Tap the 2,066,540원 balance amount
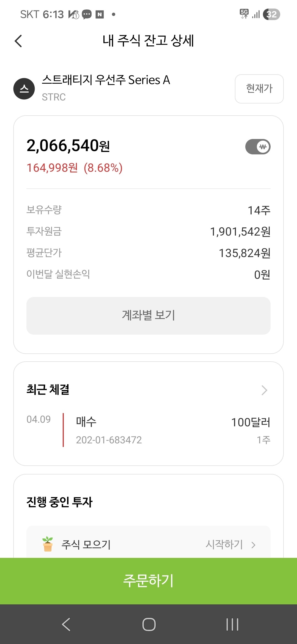The height and width of the screenshot is (644, 297). tap(68, 146)
